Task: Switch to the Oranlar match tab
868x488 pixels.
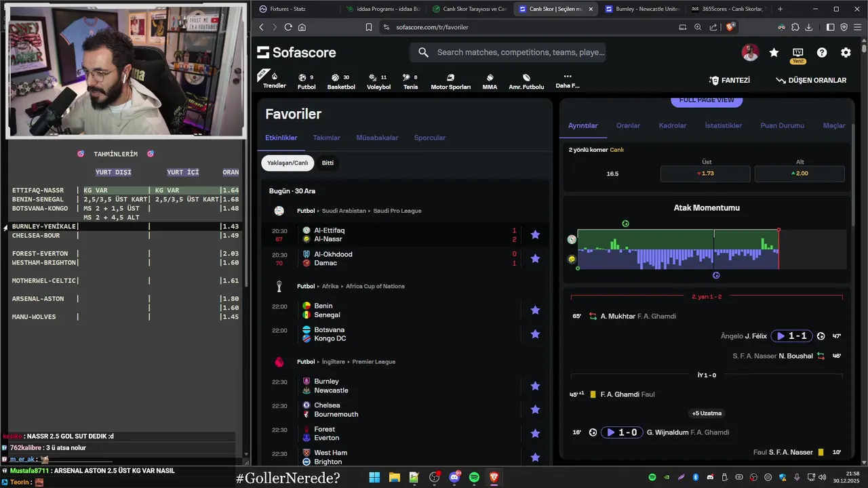Action: 628,125
